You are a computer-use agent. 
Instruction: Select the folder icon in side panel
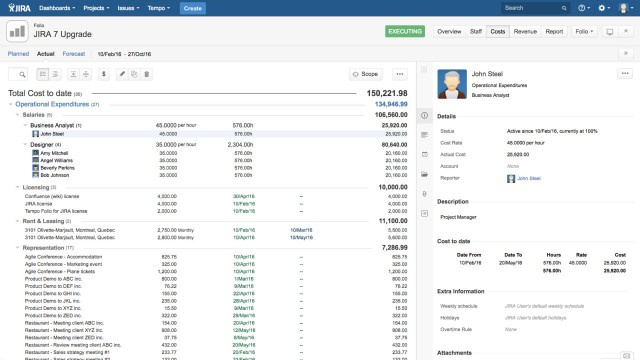(x=424, y=174)
